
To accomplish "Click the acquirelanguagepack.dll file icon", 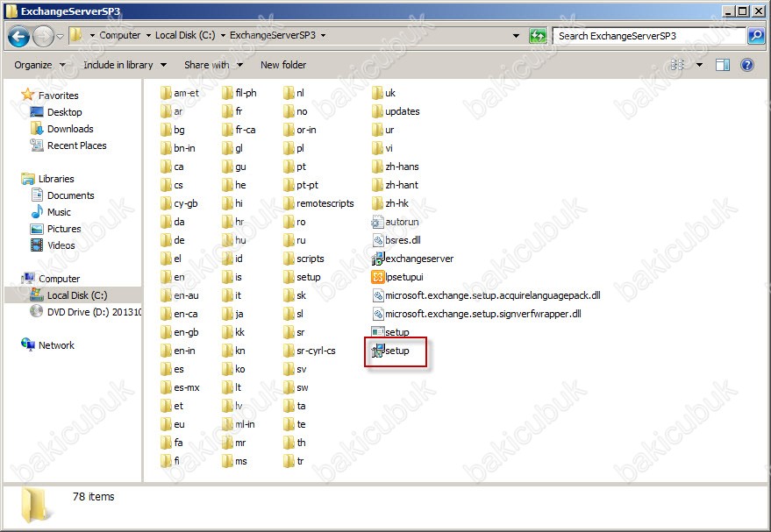I will click(377, 295).
